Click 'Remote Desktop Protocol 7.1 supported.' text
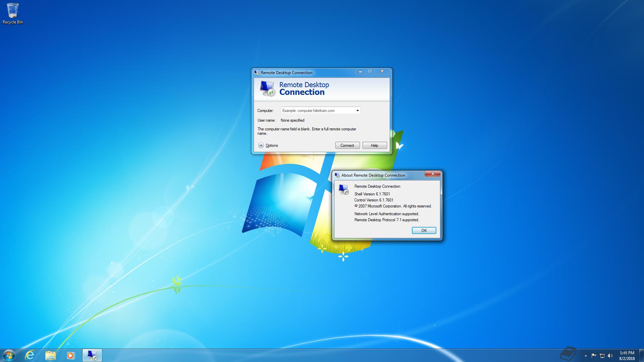 click(x=387, y=220)
